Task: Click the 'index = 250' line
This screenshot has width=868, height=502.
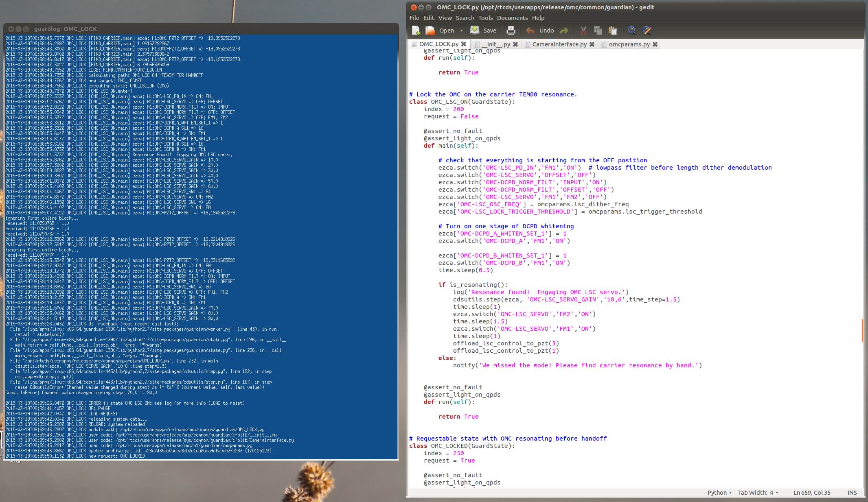Action: point(443,453)
